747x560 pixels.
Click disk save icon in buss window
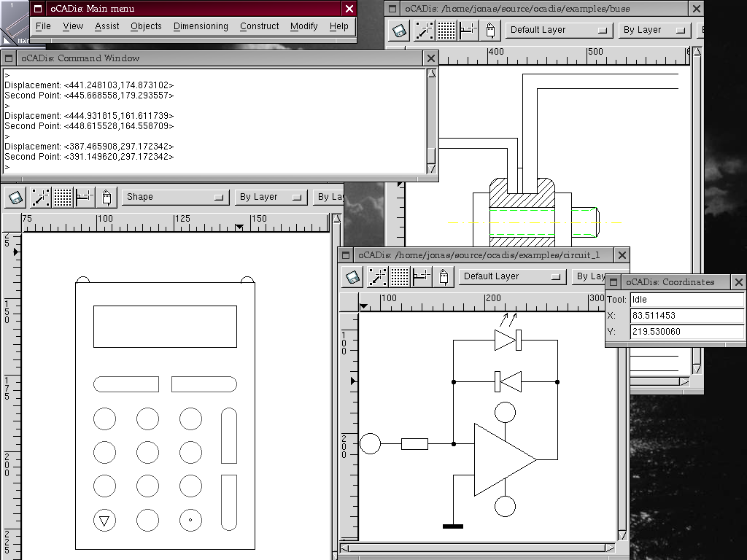point(398,30)
